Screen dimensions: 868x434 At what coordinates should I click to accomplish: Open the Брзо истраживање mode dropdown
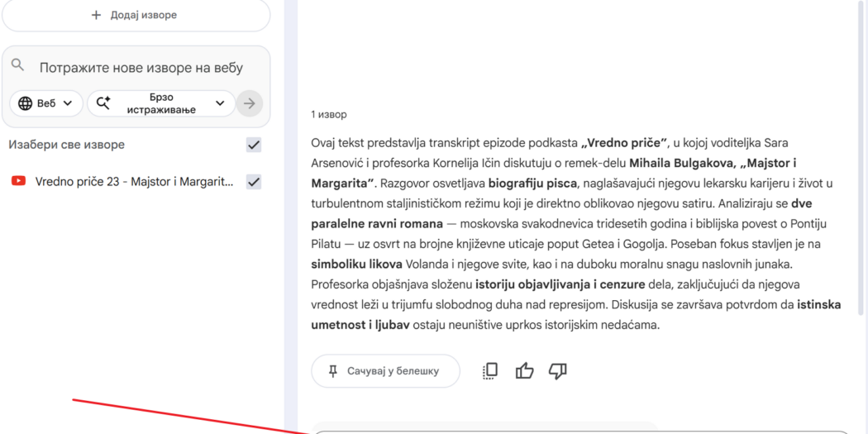pos(220,103)
